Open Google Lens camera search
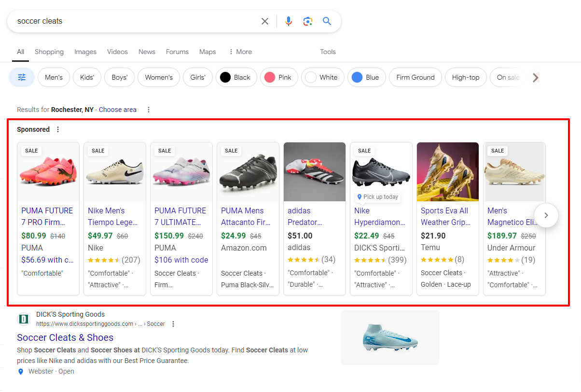This screenshot has height=392, width=581. (x=308, y=21)
